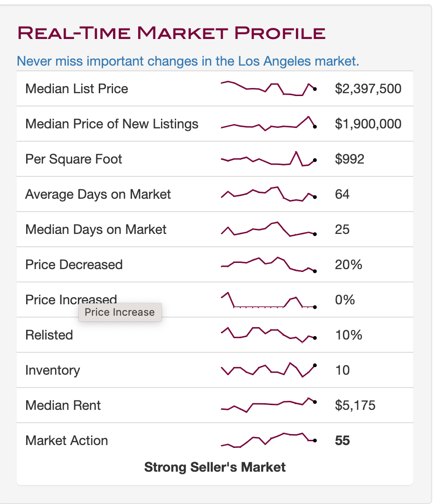Click the Median Rent sparkline chart

point(269,405)
